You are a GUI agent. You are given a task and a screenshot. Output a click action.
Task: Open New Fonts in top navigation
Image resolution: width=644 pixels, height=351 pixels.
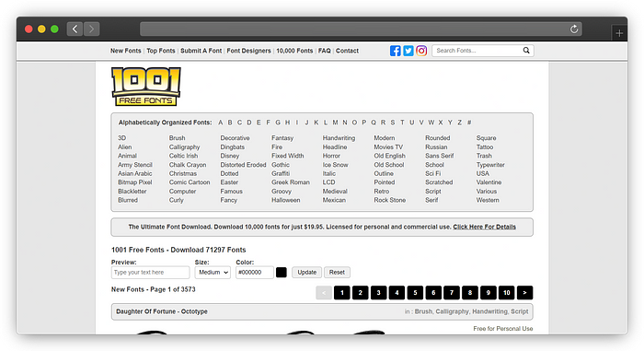coord(125,51)
